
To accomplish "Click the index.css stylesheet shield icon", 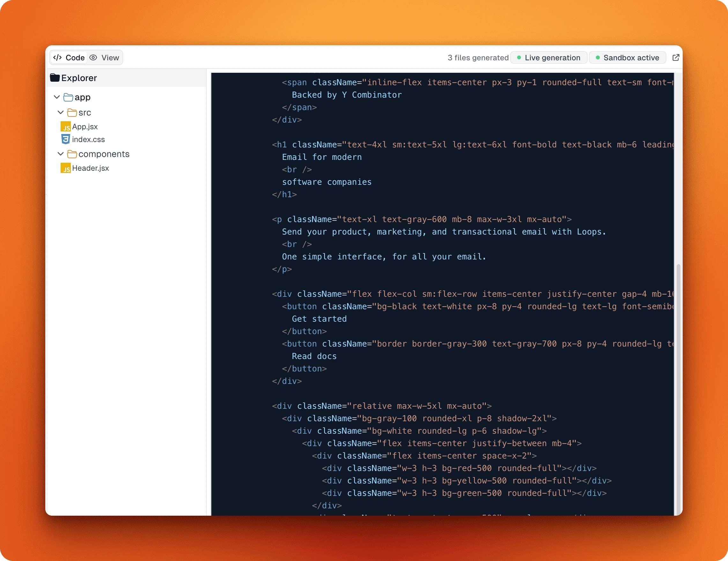I will click(x=66, y=140).
